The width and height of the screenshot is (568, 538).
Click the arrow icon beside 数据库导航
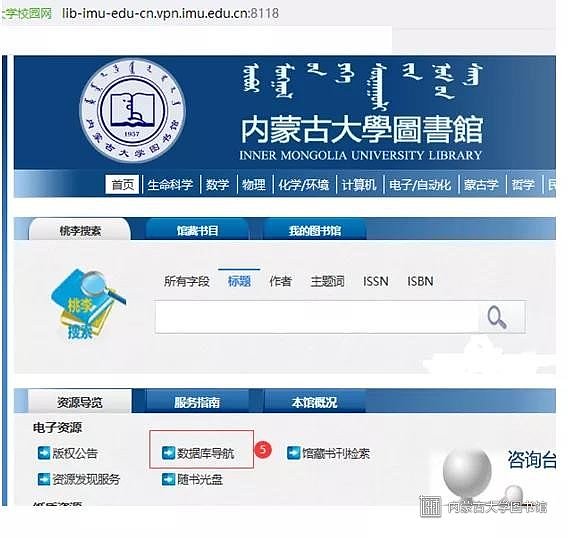[x=168, y=453]
